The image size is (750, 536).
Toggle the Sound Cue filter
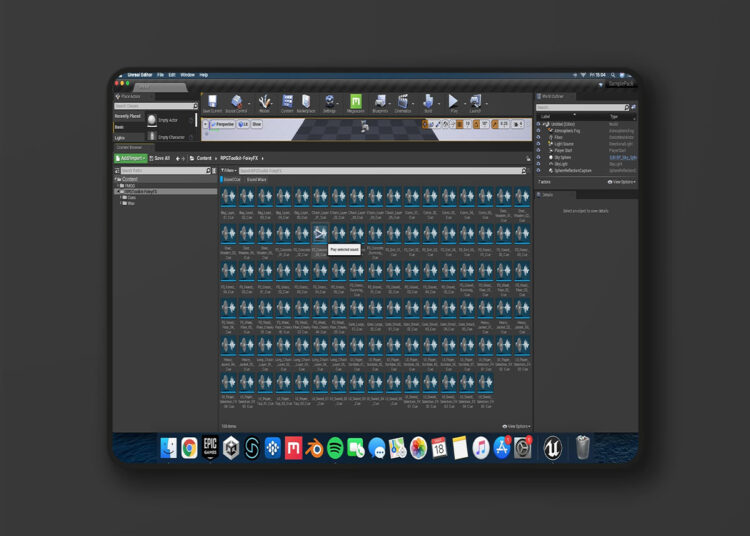(x=231, y=179)
